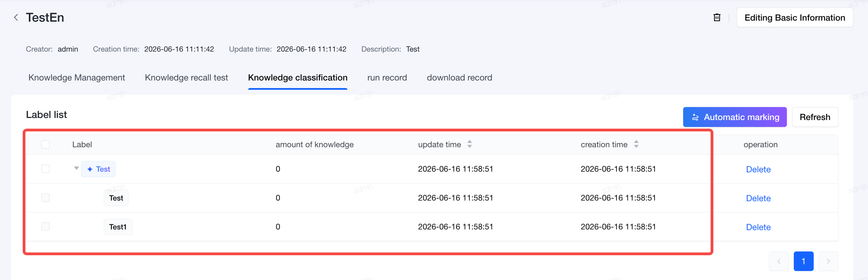This screenshot has height=280, width=868.
Task: Click the trash delete icon
Action: tap(717, 18)
